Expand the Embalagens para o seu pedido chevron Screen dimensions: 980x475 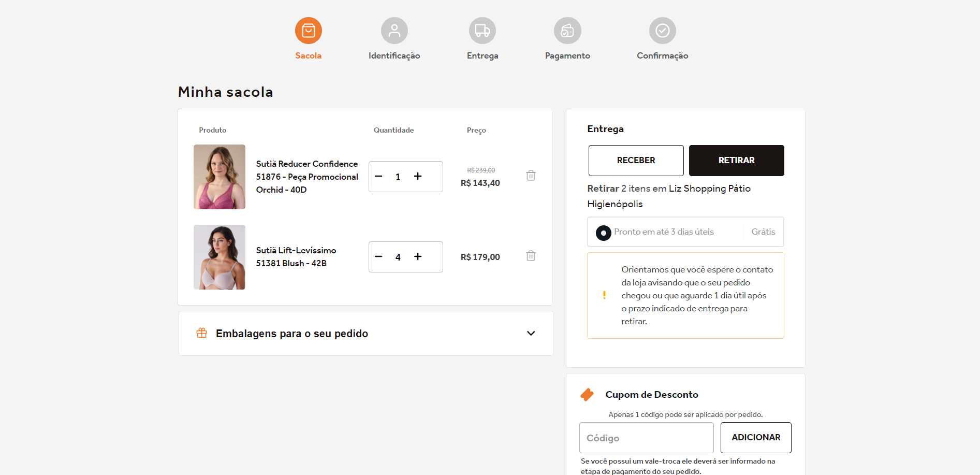point(531,333)
